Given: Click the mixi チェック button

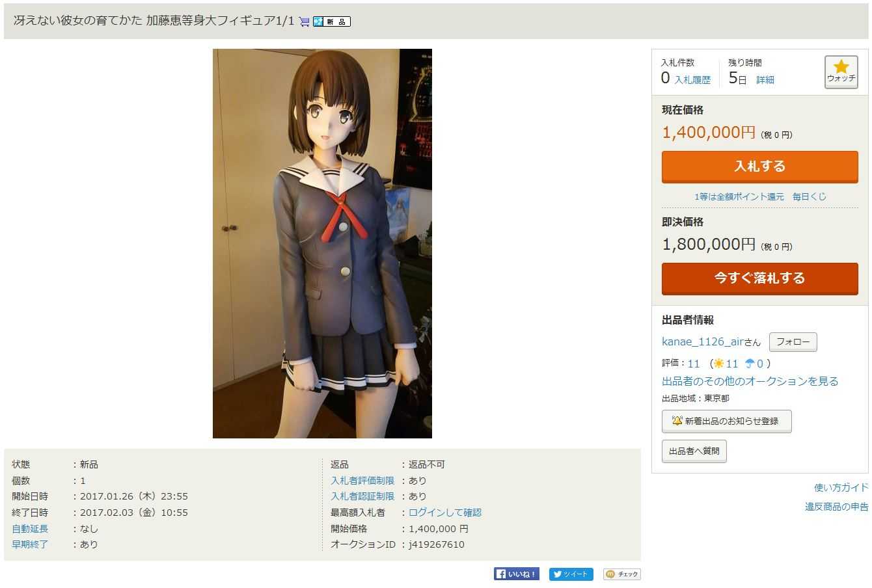Looking at the screenshot, I should click(622, 574).
